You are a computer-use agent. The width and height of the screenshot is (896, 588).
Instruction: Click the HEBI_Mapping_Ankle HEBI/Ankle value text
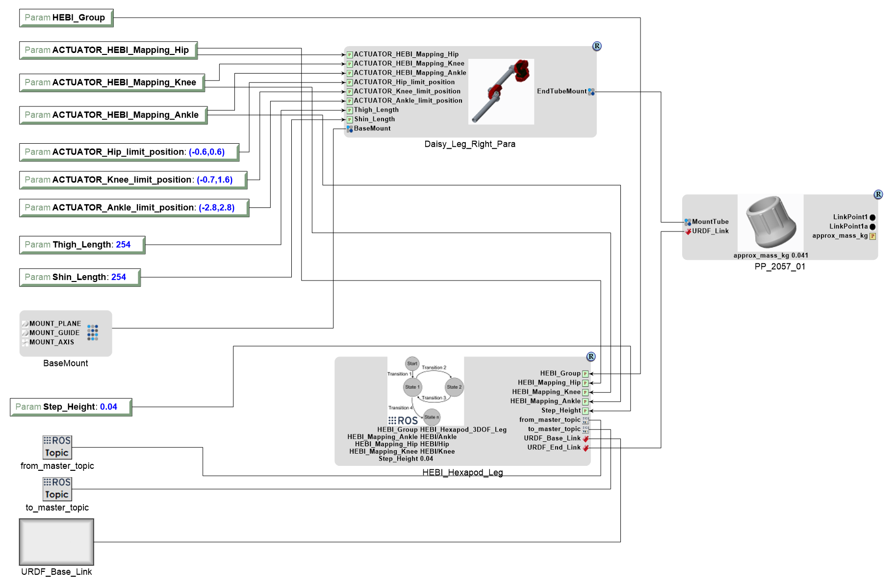pyautogui.click(x=402, y=437)
